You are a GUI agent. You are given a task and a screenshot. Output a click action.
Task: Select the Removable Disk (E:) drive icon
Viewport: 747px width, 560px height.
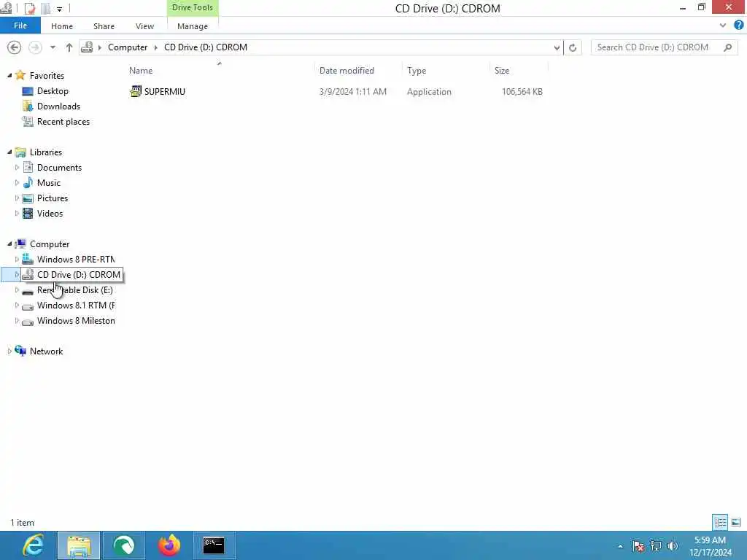click(x=28, y=290)
